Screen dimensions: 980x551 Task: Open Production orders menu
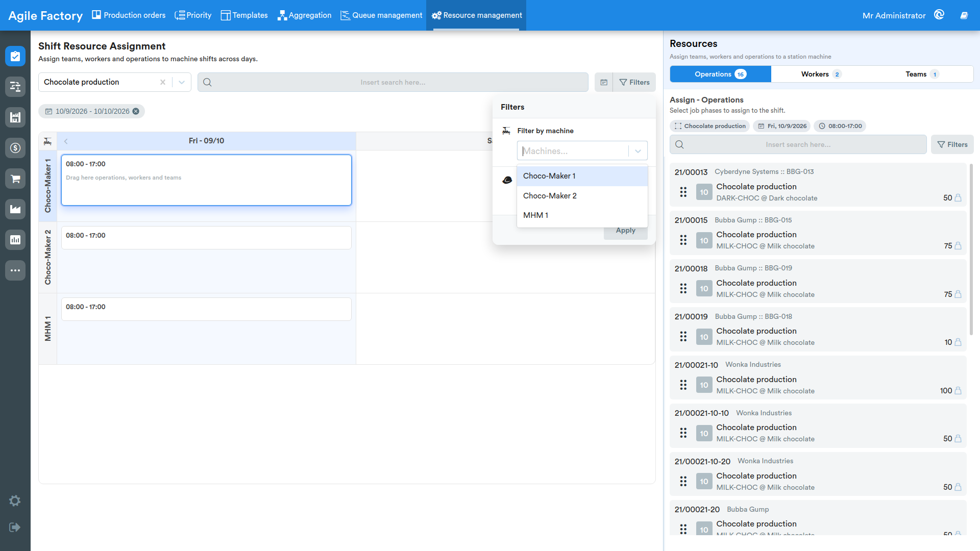(129, 15)
